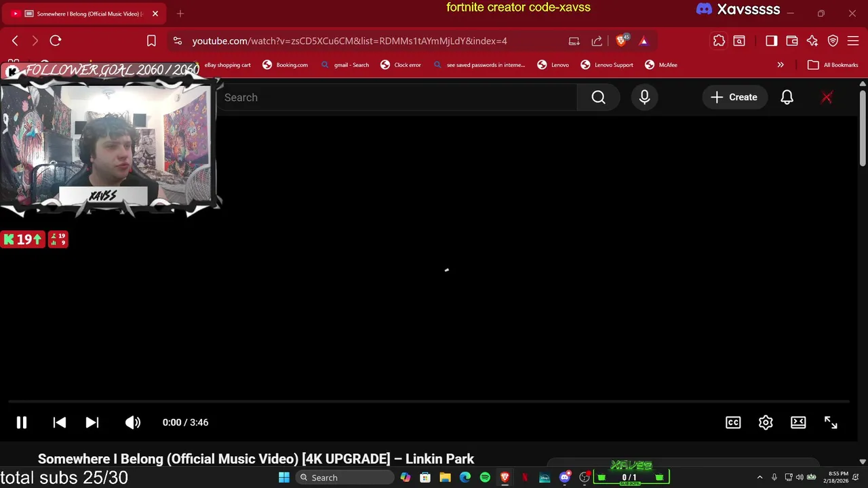Open Microsoft Store from the taskbar
This screenshot has width=868, height=488.
[x=425, y=478]
